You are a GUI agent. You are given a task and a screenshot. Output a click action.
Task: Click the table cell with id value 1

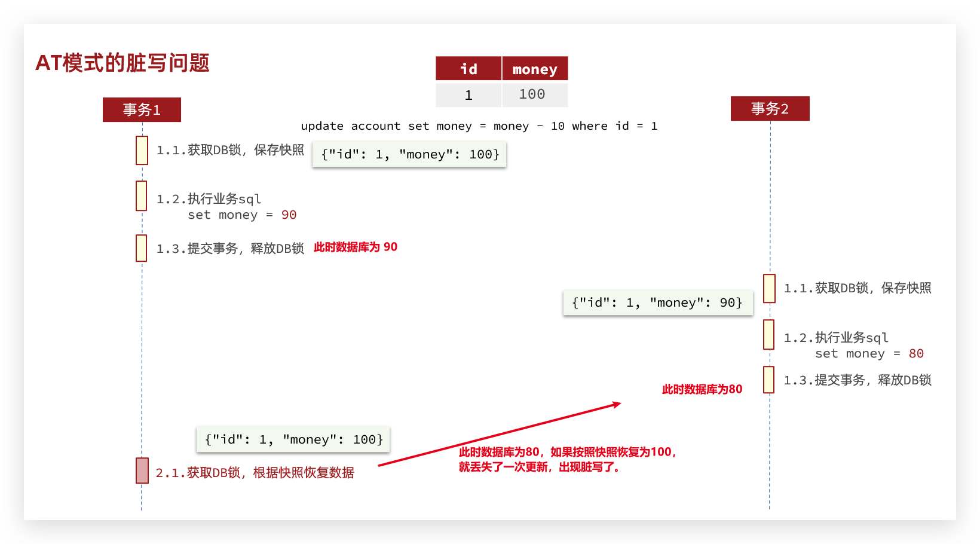coord(468,94)
